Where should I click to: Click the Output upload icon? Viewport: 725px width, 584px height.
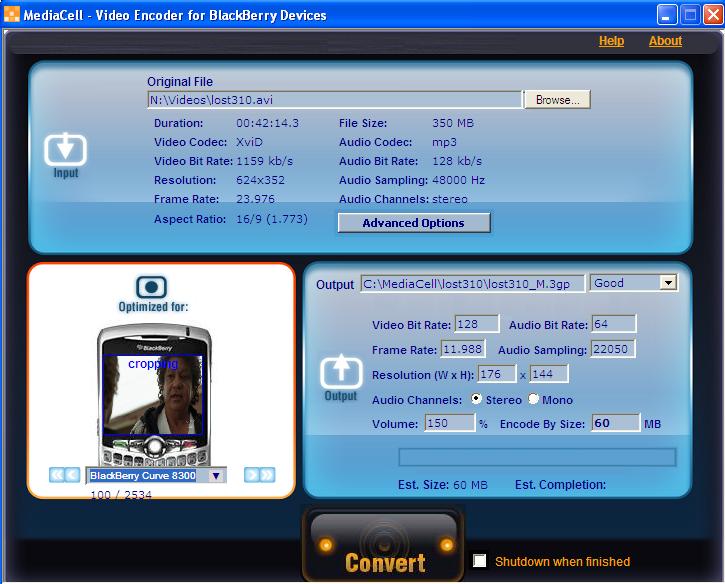(x=341, y=371)
